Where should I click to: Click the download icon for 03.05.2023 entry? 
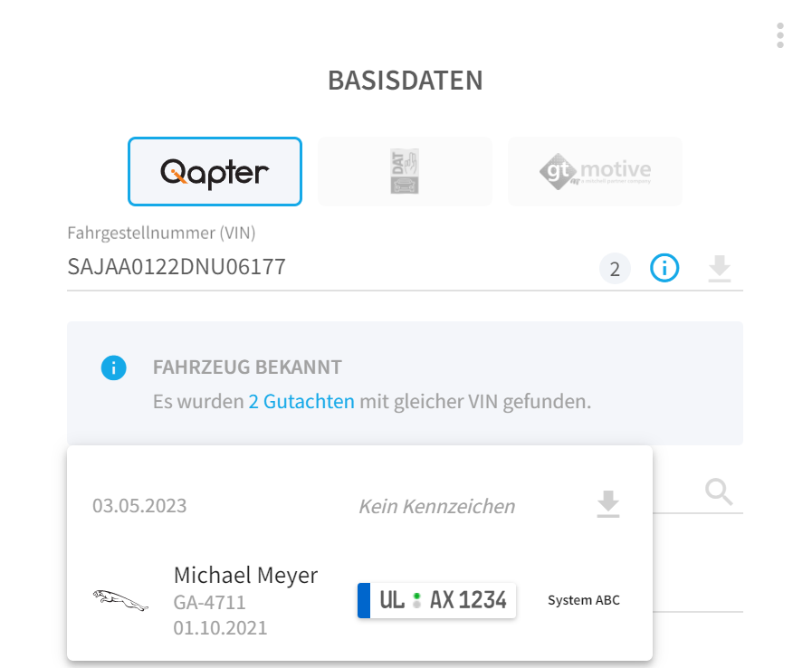coord(608,504)
